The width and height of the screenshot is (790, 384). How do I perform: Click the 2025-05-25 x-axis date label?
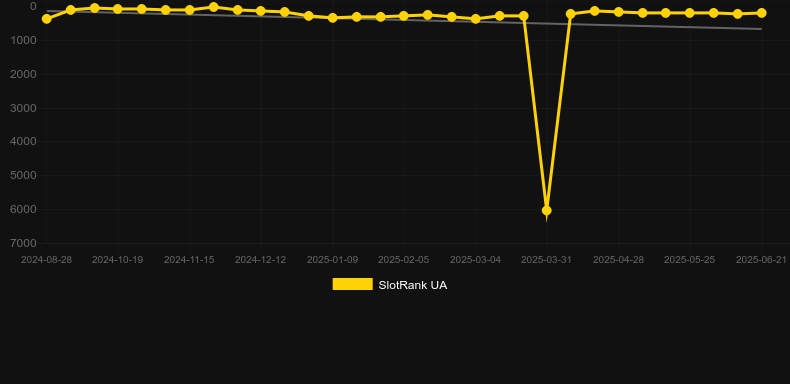(x=689, y=260)
